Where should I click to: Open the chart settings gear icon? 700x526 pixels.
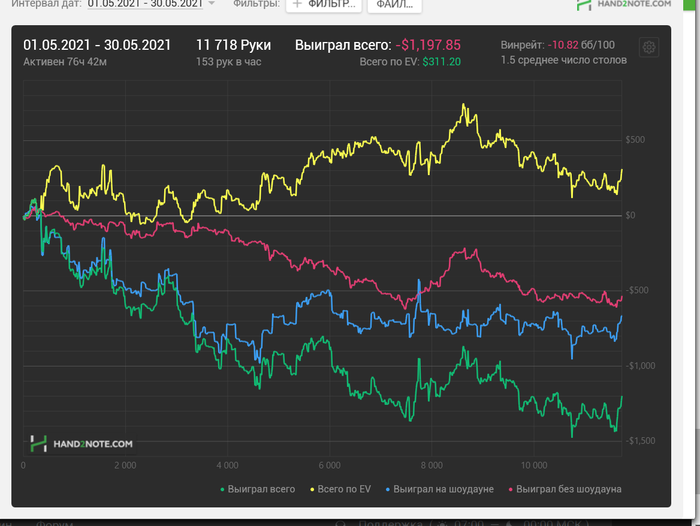[x=649, y=47]
